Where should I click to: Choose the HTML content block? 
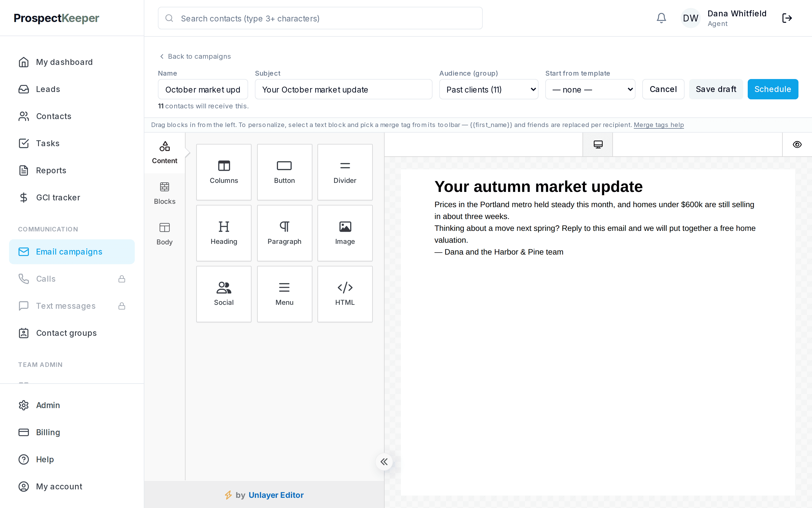pyautogui.click(x=345, y=294)
